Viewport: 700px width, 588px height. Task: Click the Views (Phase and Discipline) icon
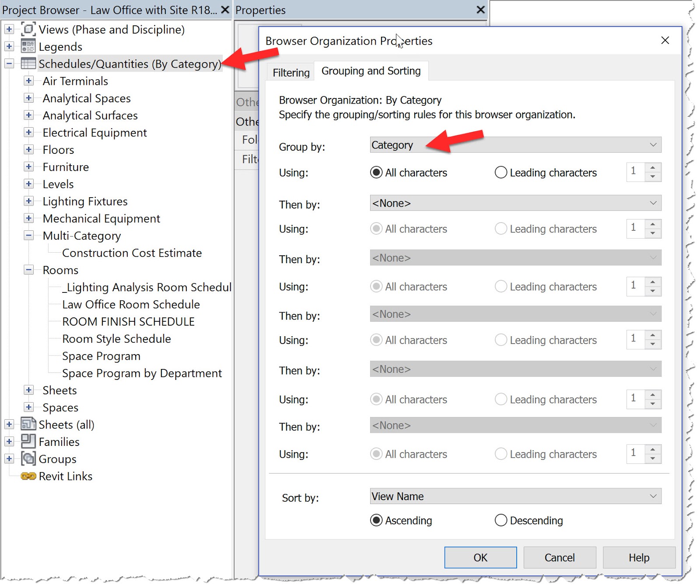pyautogui.click(x=28, y=29)
